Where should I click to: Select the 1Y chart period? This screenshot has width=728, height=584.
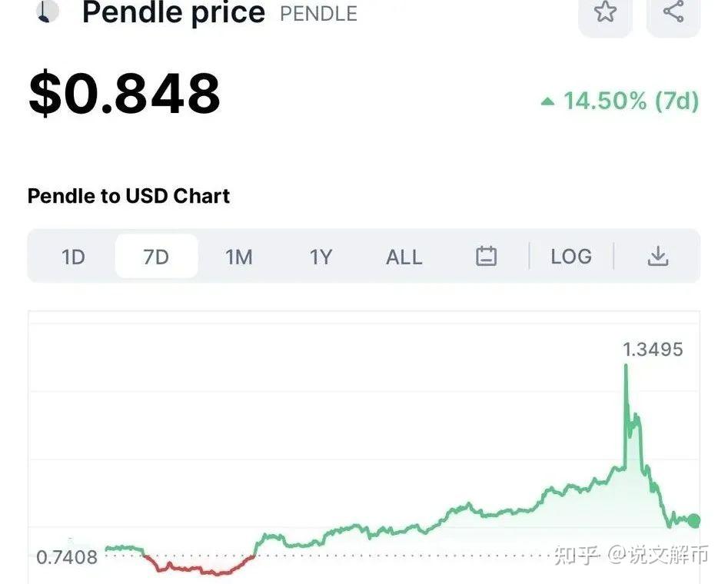coord(321,257)
